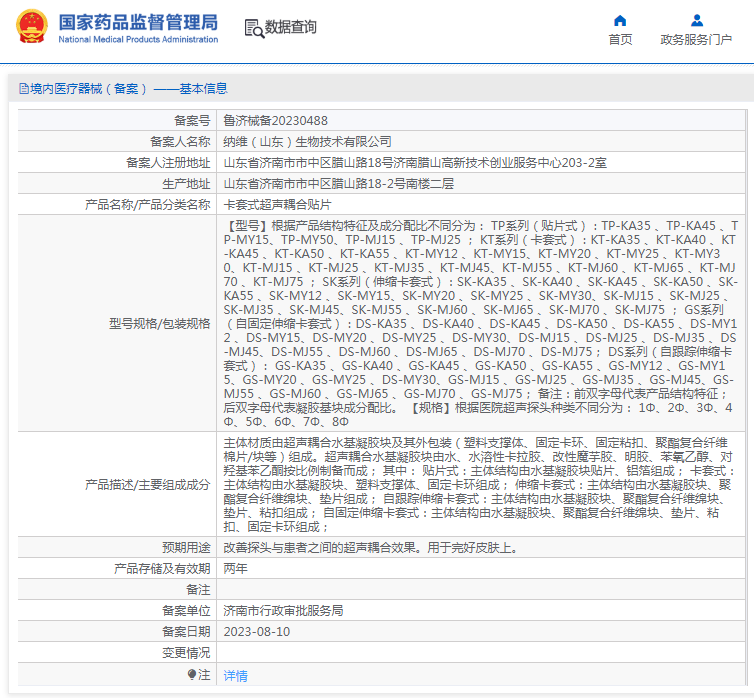754x698 pixels.
Task: Click the 型号规格/包装规格 label
Action: pos(160,324)
